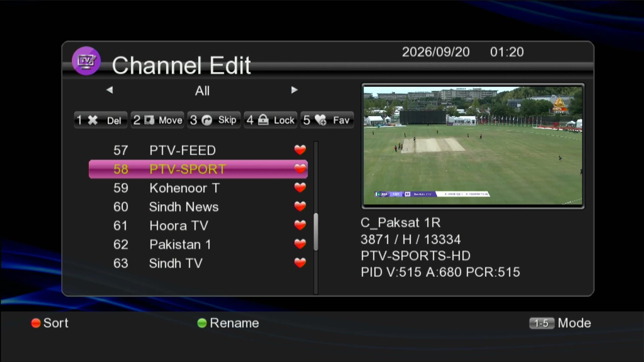Viewport: 644px width, 362px height.
Task: Activate the Del mode label
Action: pyautogui.click(x=114, y=120)
